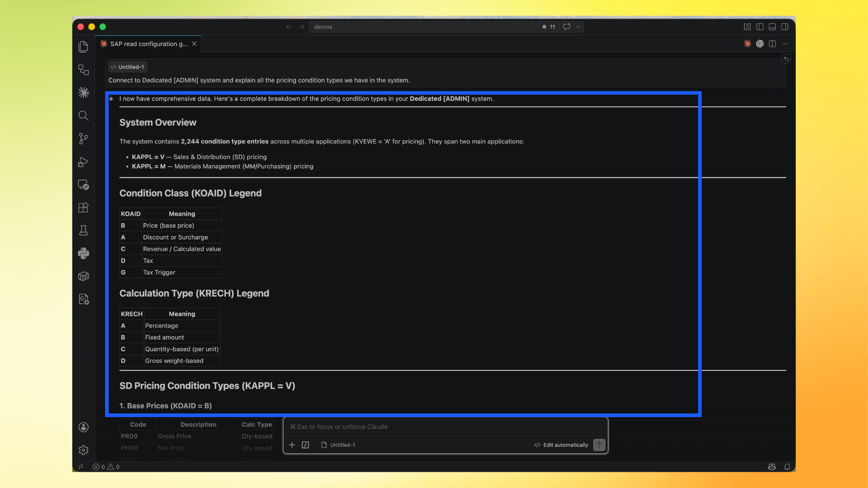
Task: Click the notifications bell in the status bar
Action: point(788,467)
